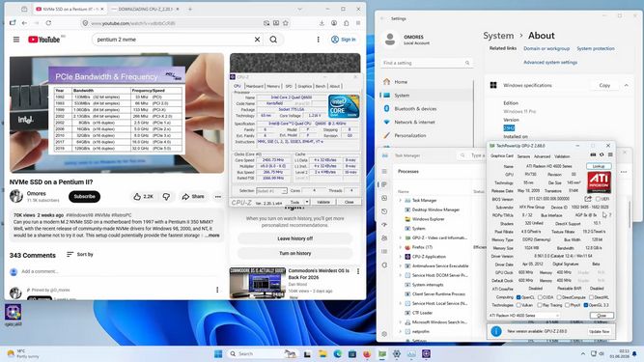The image size is (644, 362).
Task: Click in Settings Find a setting field
Action: point(427,63)
